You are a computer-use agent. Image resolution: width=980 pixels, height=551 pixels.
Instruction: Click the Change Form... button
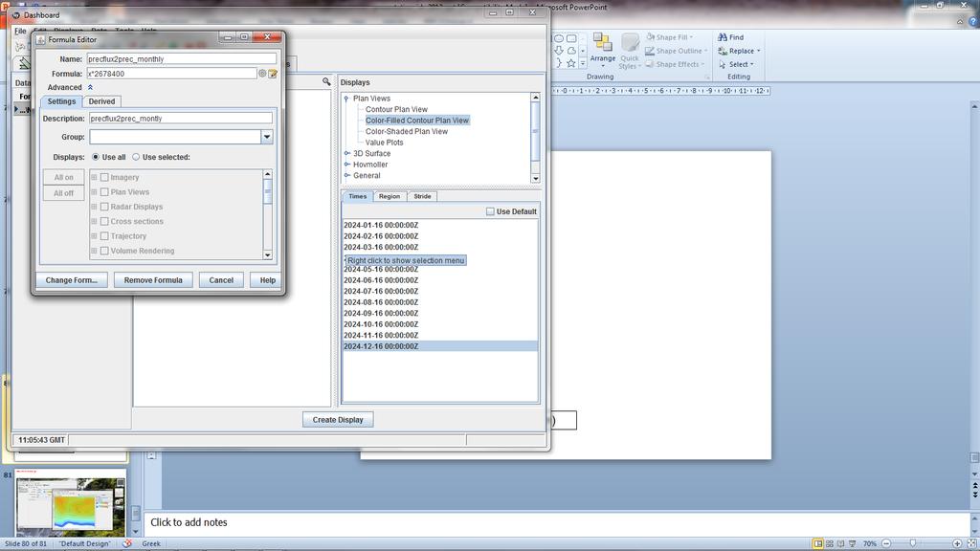(x=71, y=280)
